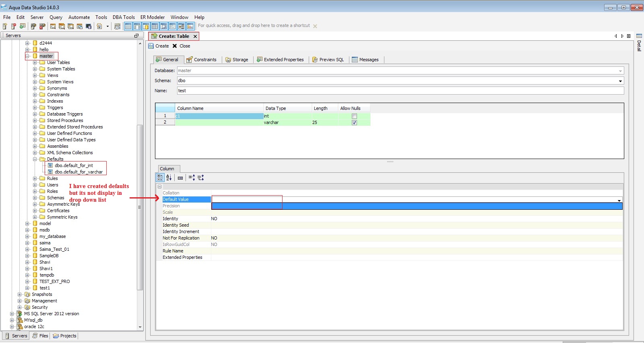Expand MS SQL Server 2012 version node
The height and width of the screenshot is (343, 644).
(x=12, y=314)
